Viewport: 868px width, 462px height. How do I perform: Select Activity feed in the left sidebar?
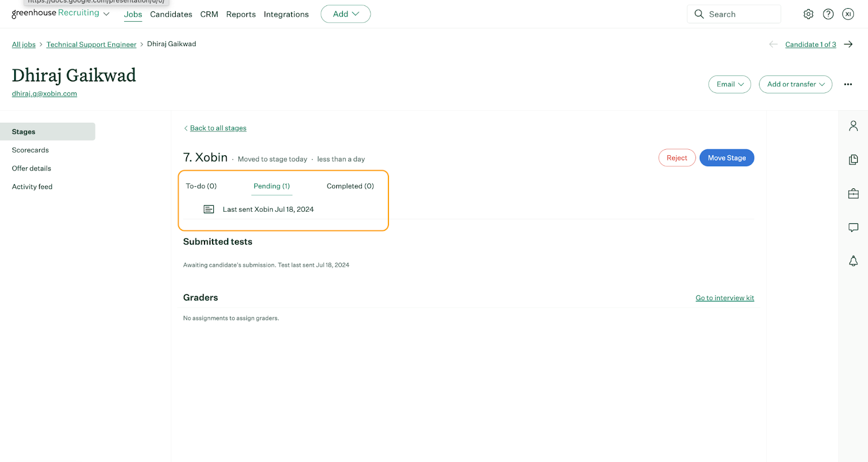coord(32,187)
